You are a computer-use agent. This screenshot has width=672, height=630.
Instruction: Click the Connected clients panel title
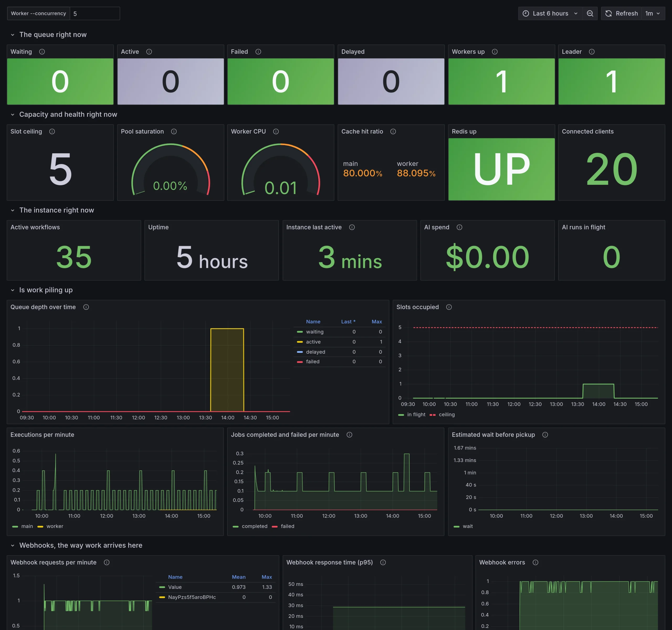(x=588, y=132)
